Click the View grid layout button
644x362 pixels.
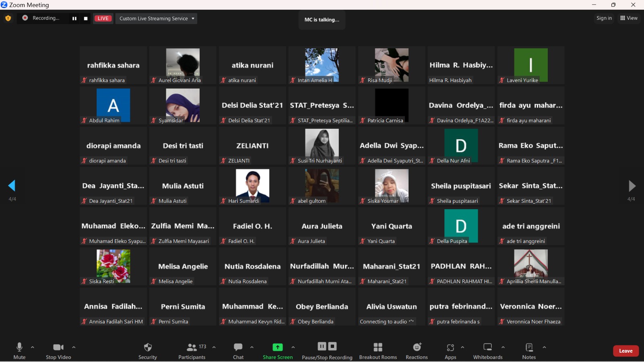(x=629, y=18)
